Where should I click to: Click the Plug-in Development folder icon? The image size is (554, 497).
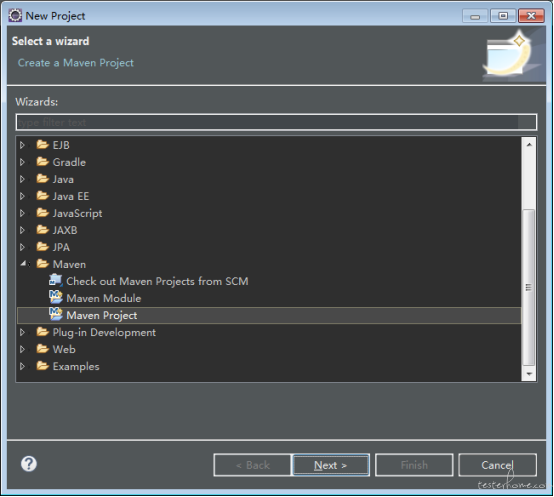tap(43, 332)
